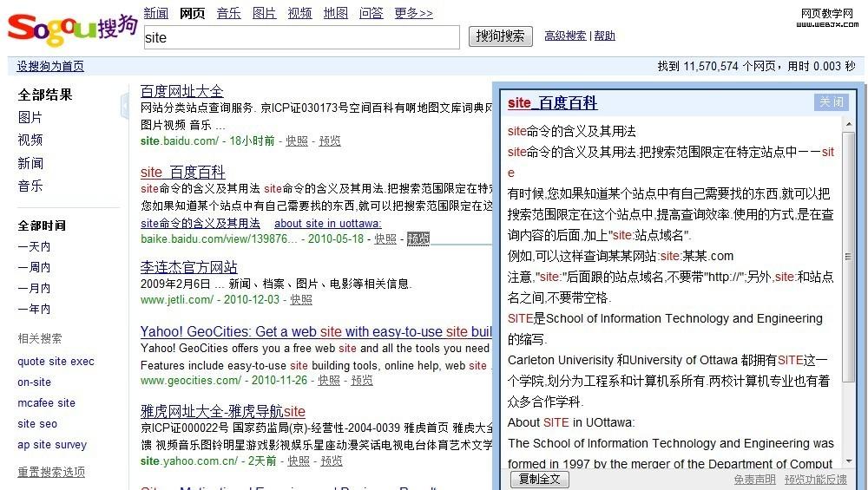Open site_百度百科 result title in list

point(182,172)
